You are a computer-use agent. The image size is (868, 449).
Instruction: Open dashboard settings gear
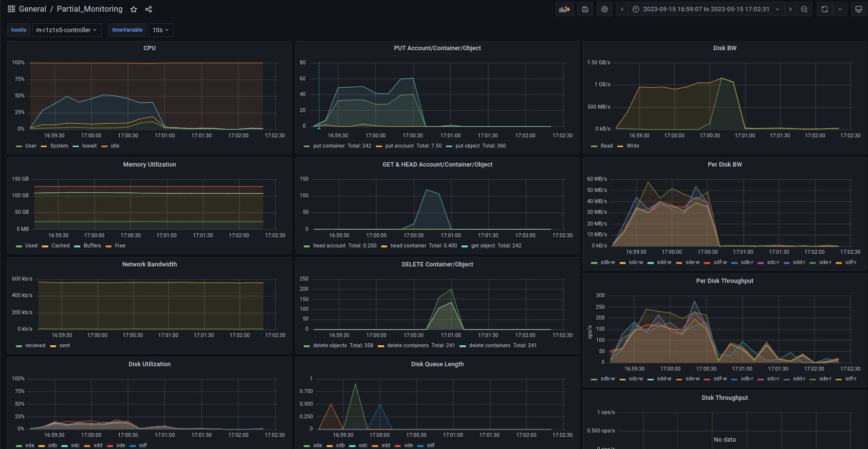click(605, 9)
